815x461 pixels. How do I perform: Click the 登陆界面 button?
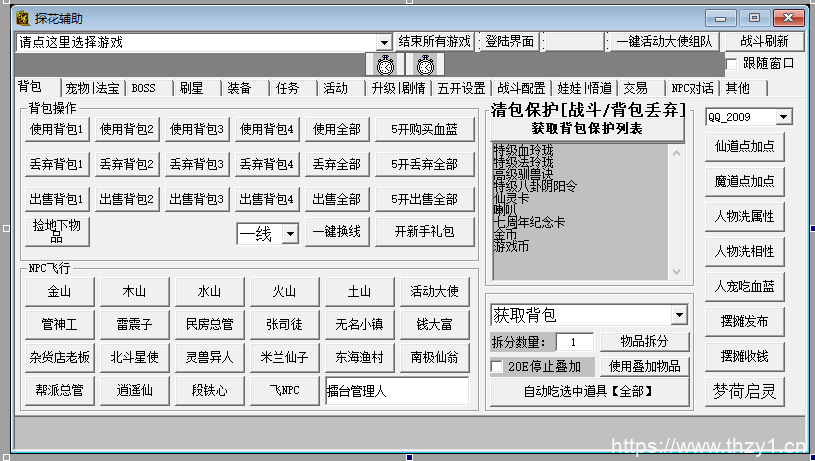pyautogui.click(x=509, y=42)
